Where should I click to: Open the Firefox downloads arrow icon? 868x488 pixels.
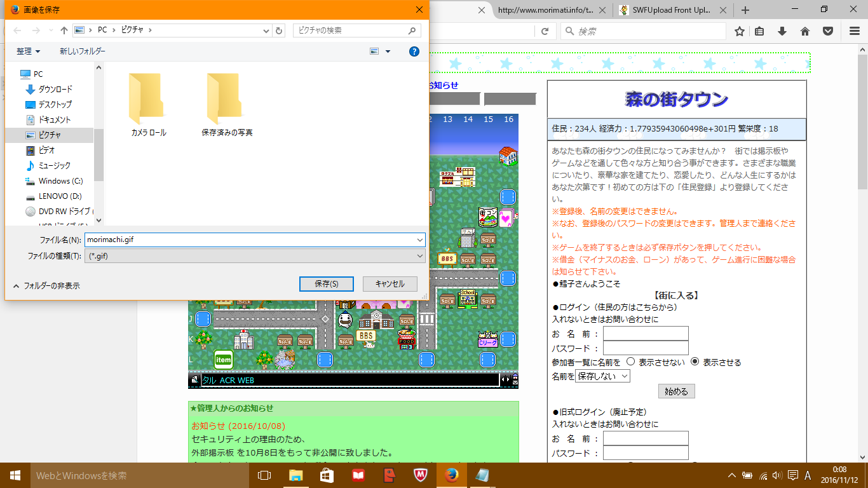[782, 31]
